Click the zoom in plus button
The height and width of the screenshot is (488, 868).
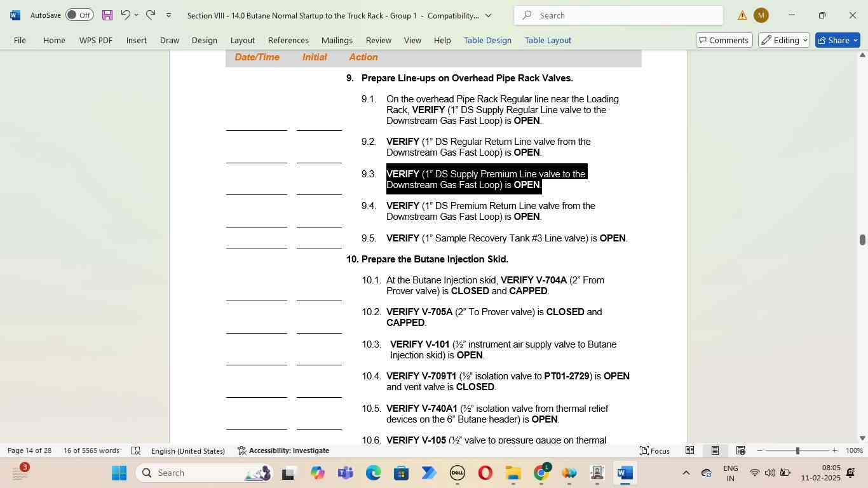[835, 451]
